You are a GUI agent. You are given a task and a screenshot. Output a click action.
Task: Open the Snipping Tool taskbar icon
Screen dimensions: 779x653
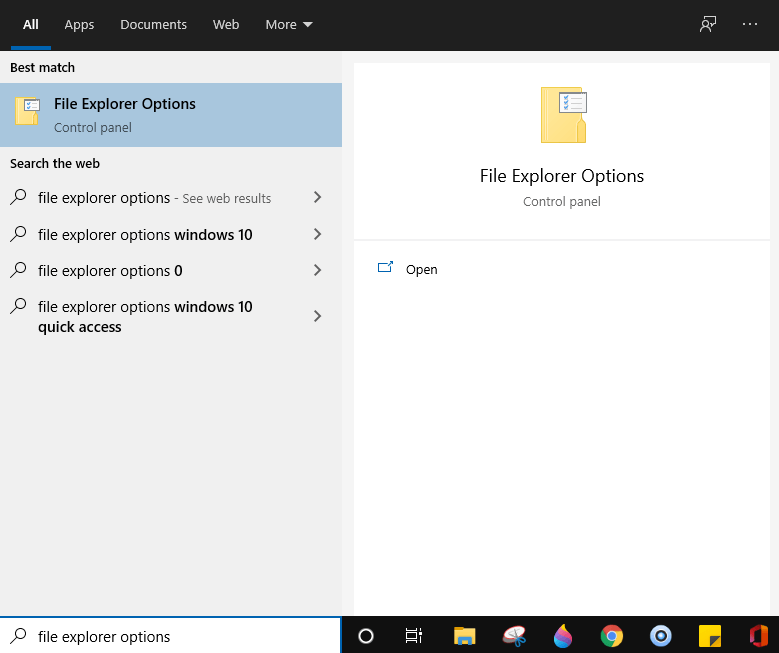coord(514,636)
